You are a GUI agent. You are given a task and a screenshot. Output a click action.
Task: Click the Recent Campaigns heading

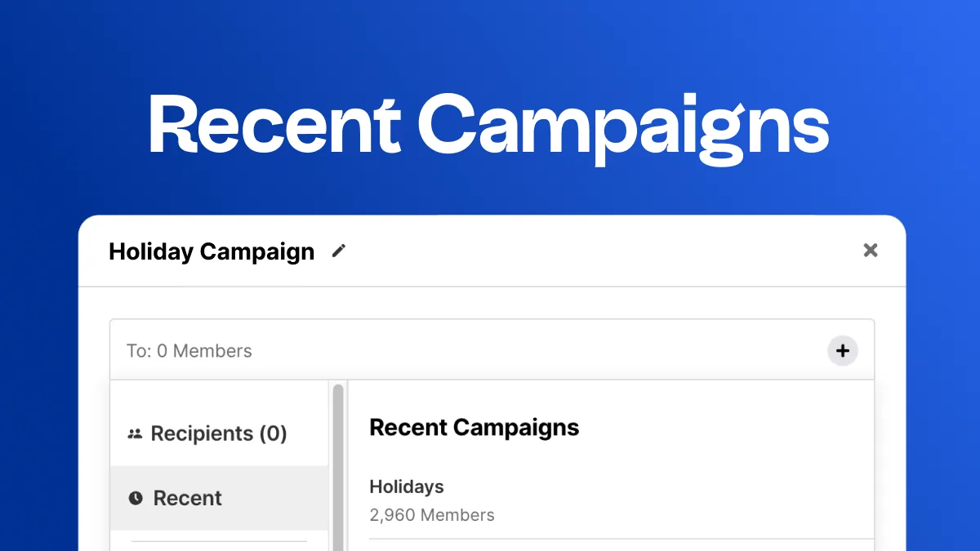(x=474, y=427)
